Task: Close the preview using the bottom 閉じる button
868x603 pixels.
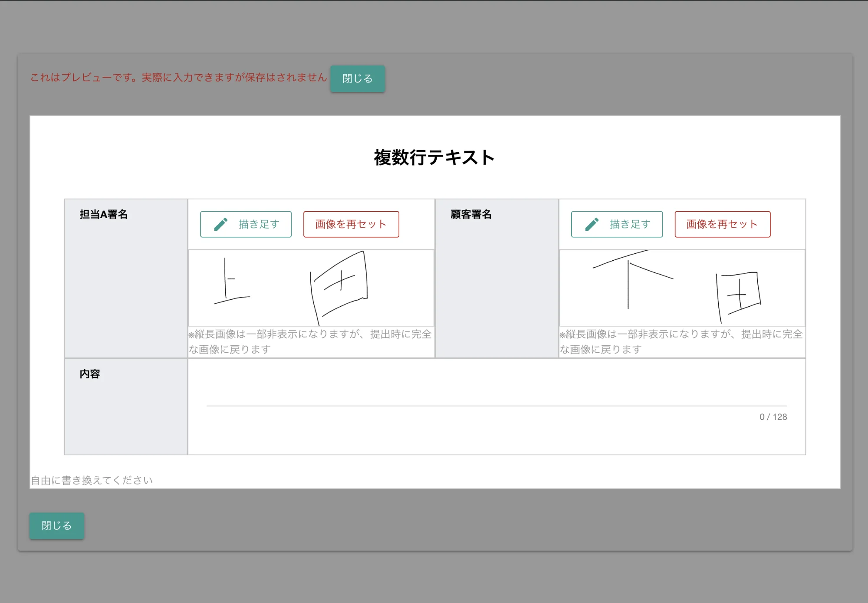Action: pos(56,525)
